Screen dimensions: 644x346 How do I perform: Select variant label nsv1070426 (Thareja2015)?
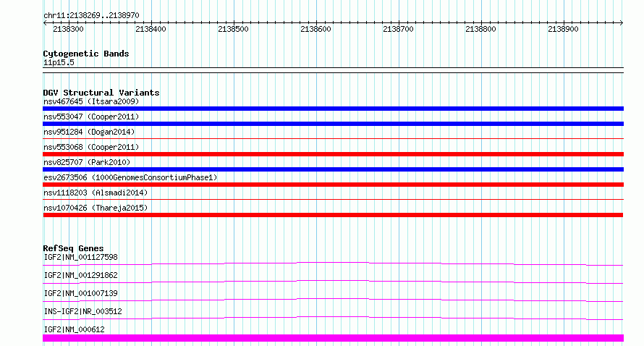(x=96, y=208)
